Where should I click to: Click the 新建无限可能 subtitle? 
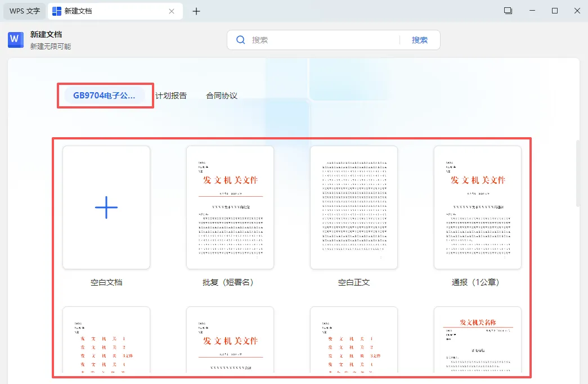click(x=51, y=47)
